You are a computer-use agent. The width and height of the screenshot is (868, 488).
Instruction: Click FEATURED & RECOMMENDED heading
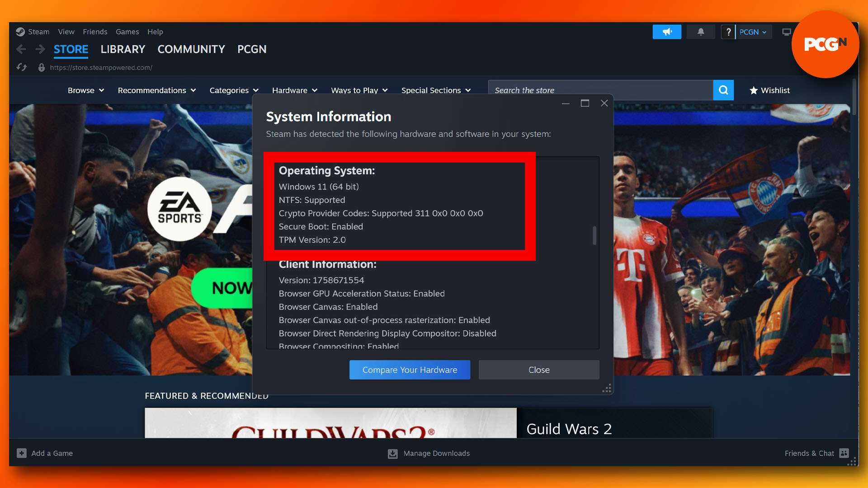click(x=207, y=396)
